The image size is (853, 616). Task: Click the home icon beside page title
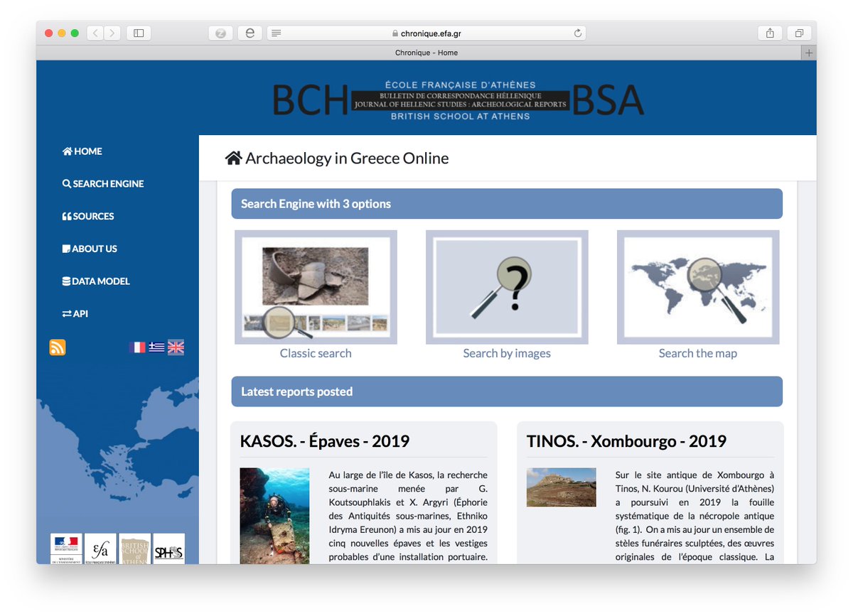[233, 158]
